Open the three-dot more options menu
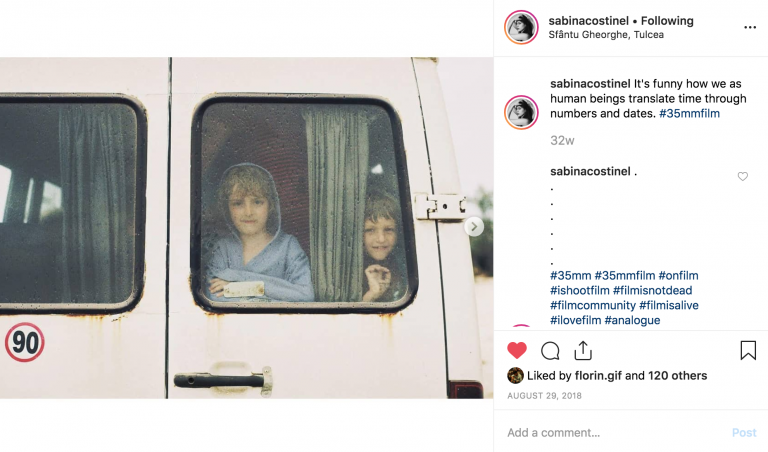This screenshot has width=768, height=452. pyautogui.click(x=750, y=27)
